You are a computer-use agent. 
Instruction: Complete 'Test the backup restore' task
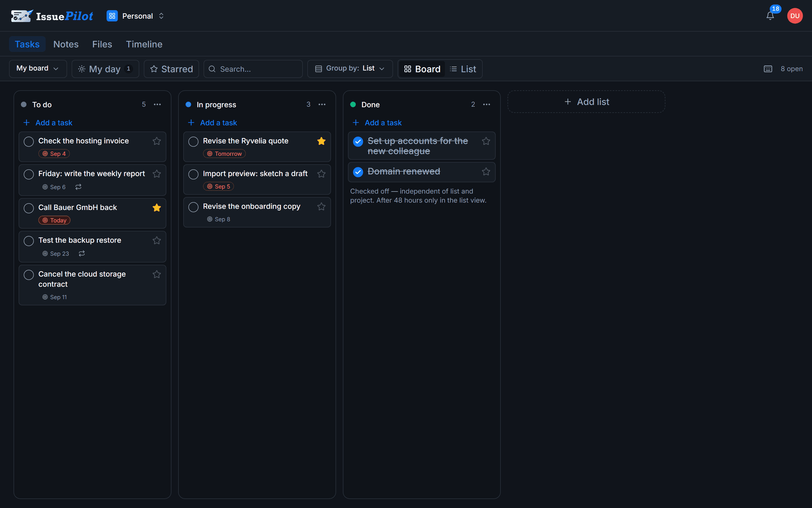[x=29, y=241]
